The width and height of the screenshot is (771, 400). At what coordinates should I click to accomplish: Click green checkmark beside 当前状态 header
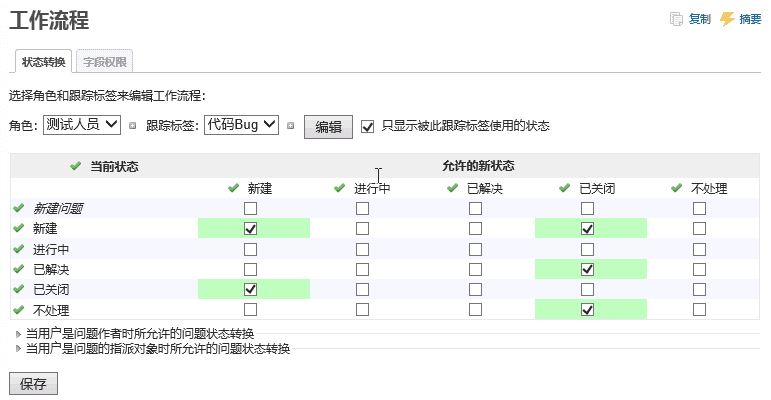(x=75, y=165)
